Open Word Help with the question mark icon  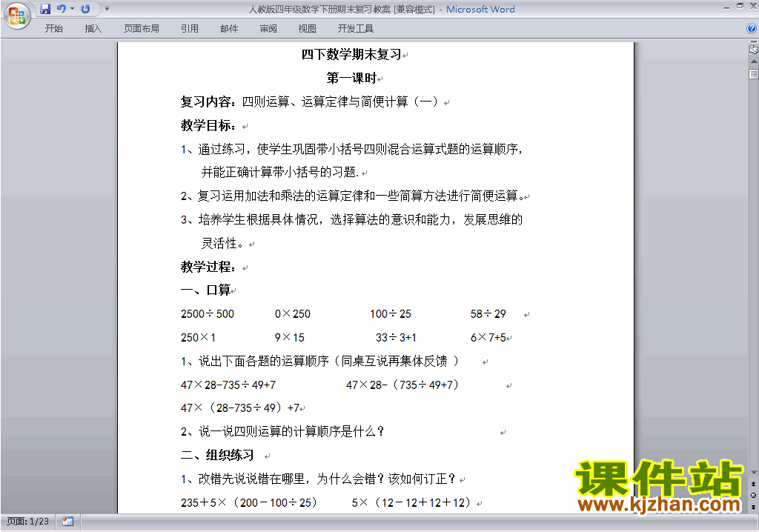(x=752, y=29)
